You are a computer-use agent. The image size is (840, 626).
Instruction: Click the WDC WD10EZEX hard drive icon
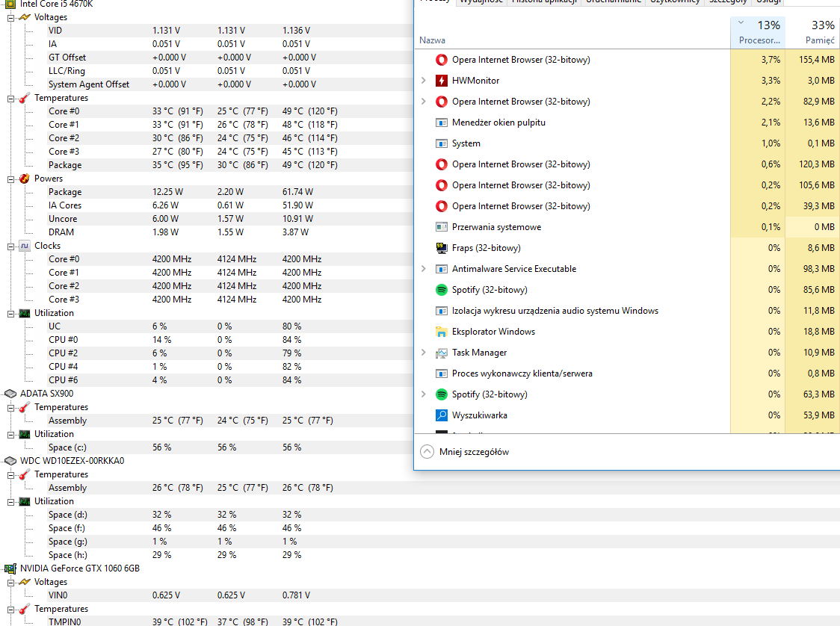[10, 461]
